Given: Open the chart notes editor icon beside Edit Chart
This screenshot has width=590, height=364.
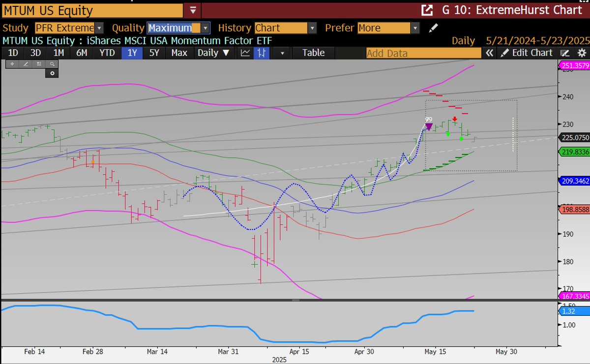Looking at the screenshot, I should pos(565,53).
